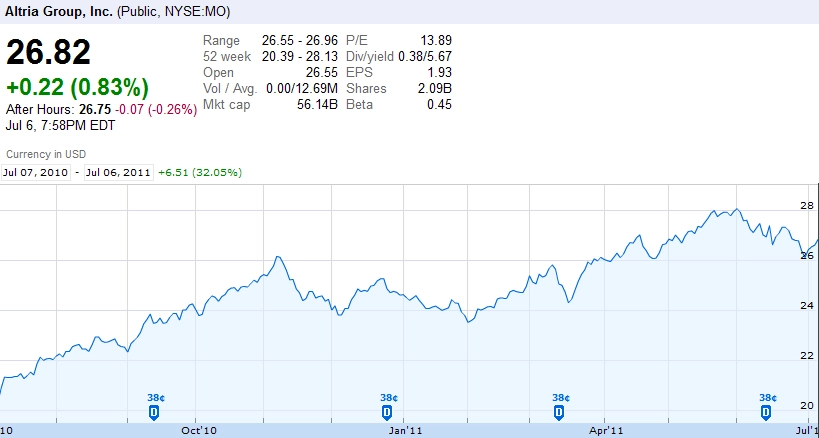Click the dividend marker before Jan'11
Image resolution: width=819 pixels, height=438 pixels.
[x=387, y=412]
